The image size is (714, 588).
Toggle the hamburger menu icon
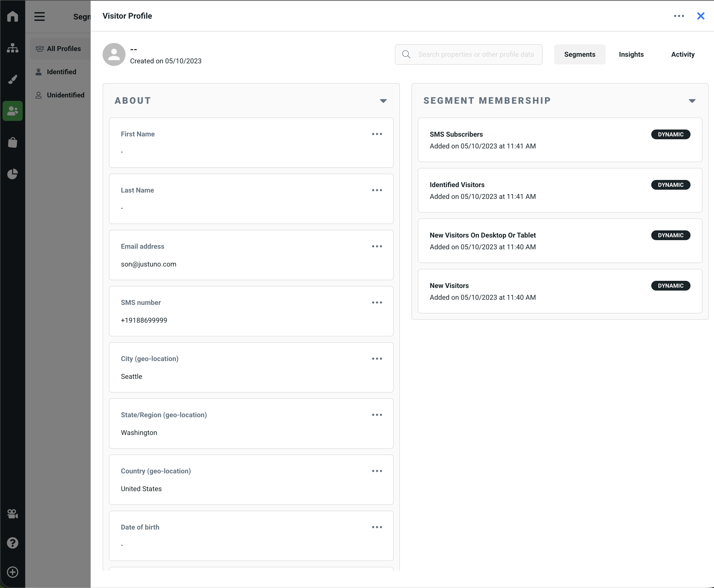click(40, 16)
